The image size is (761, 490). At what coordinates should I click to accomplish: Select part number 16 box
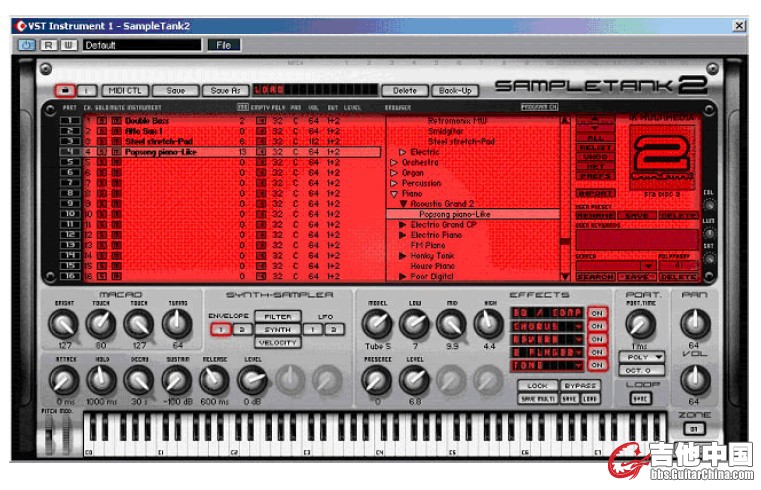pos(70,276)
